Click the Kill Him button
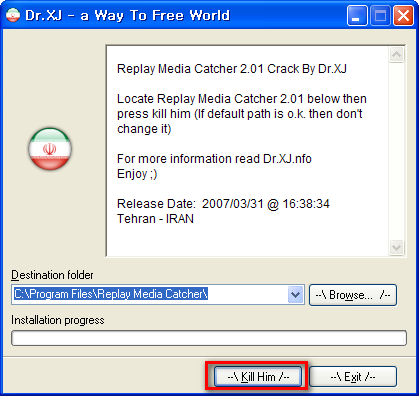Screen dimensions: 419x396 click(258, 377)
